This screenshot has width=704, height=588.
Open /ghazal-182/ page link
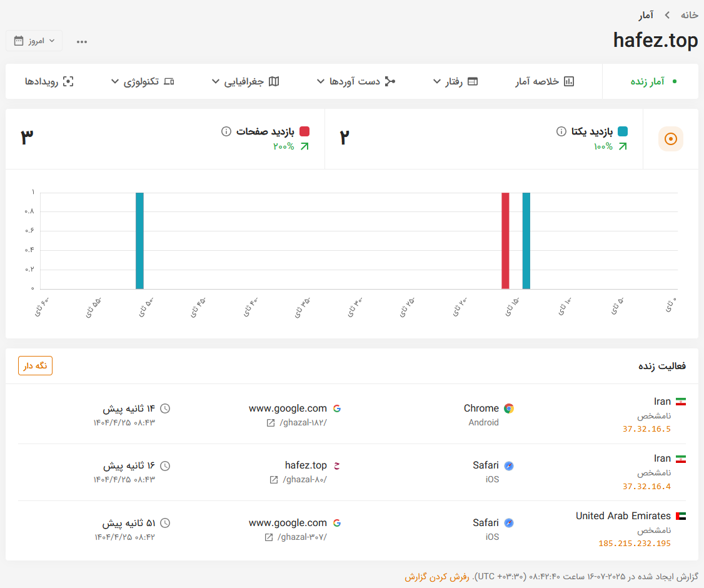303,423
